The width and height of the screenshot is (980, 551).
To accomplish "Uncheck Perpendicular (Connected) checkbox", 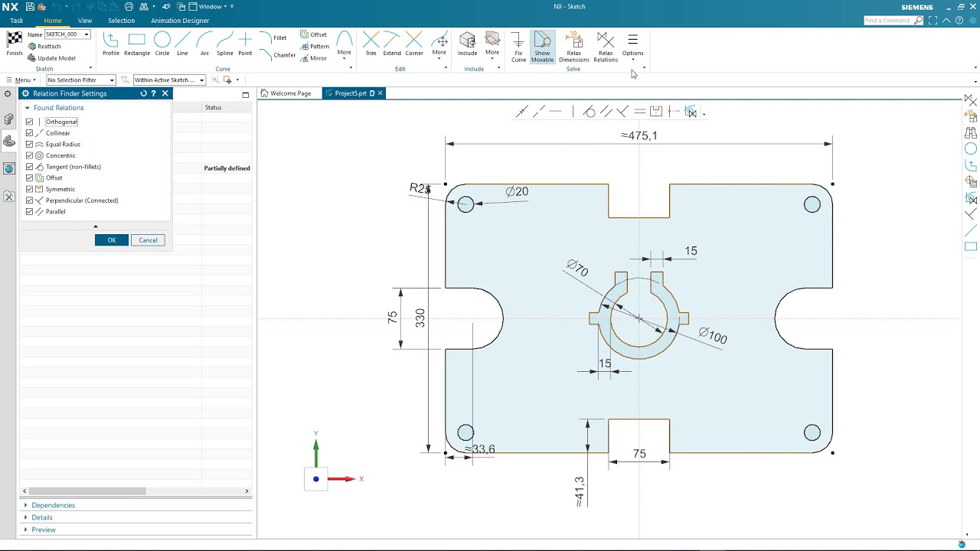I will [30, 201].
